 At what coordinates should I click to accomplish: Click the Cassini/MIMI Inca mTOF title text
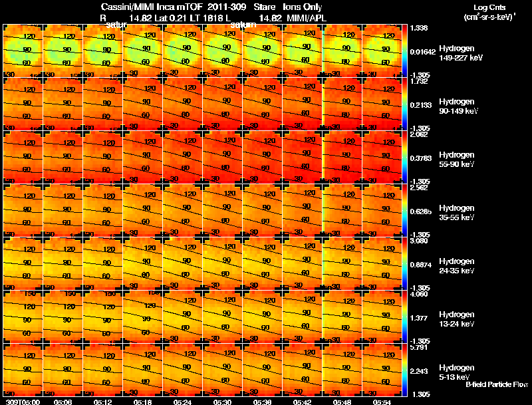152,7
